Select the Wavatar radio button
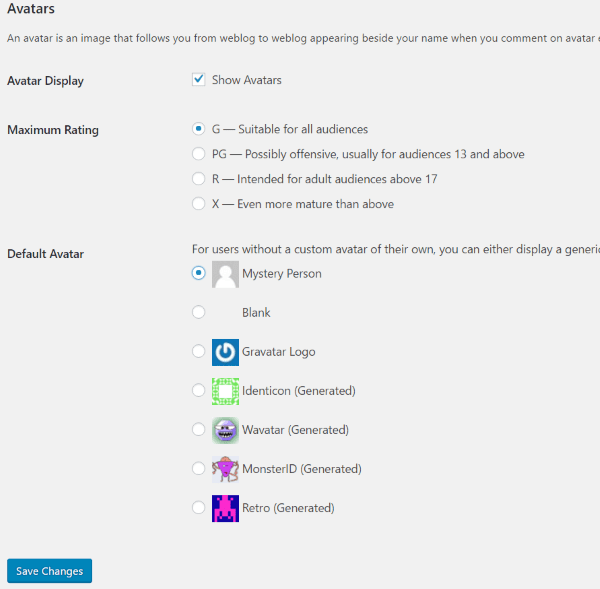The width and height of the screenshot is (600, 589). (x=199, y=430)
